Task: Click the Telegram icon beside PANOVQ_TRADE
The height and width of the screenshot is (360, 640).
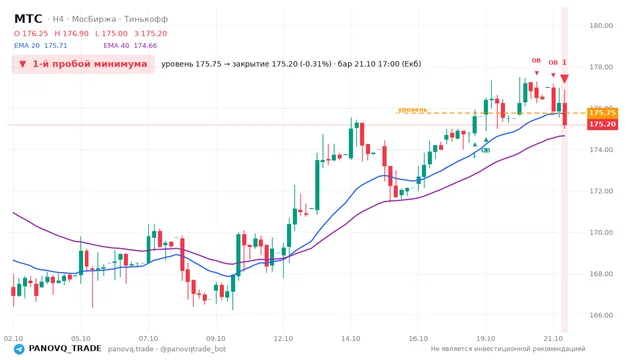Action: (19, 349)
